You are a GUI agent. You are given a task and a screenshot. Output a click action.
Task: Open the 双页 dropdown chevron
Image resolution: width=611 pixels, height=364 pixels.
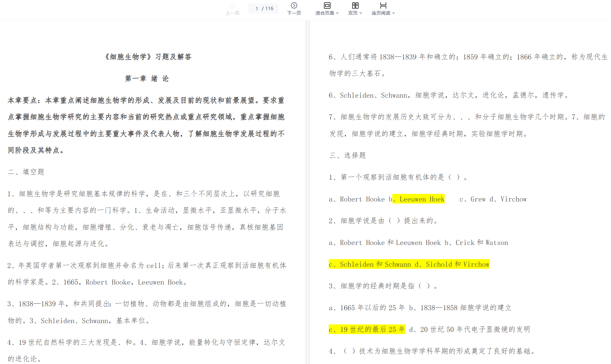(361, 13)
